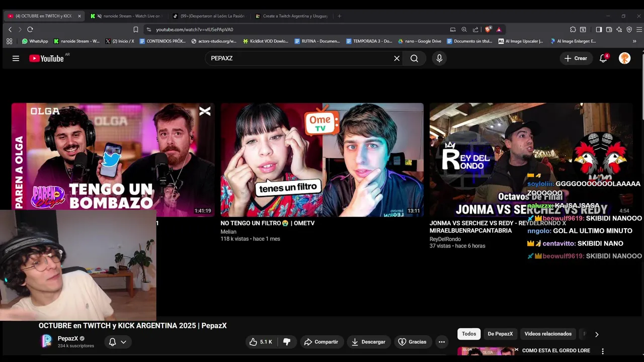
Task: Close the OCTUBRE en TWITCH tab
Action: coord(79,16)
